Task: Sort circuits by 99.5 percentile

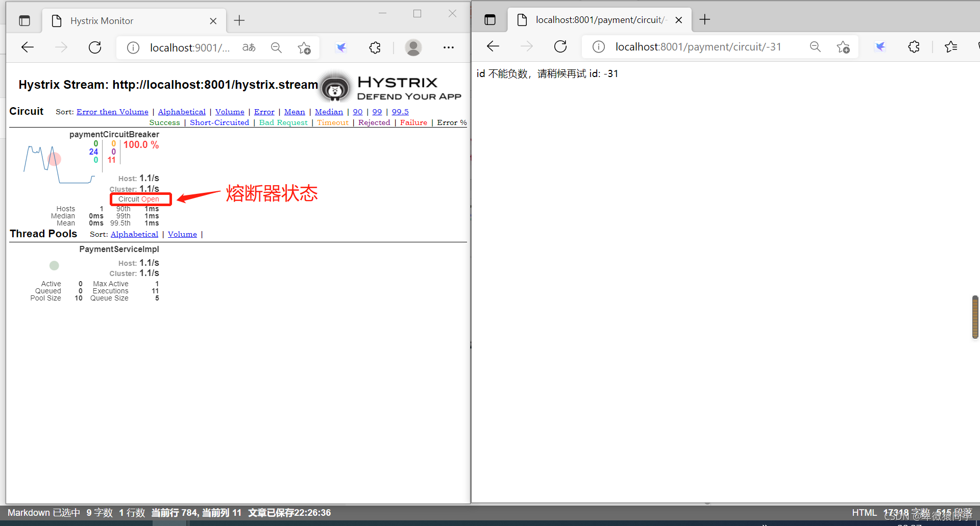Action: [x=400, y=112]
